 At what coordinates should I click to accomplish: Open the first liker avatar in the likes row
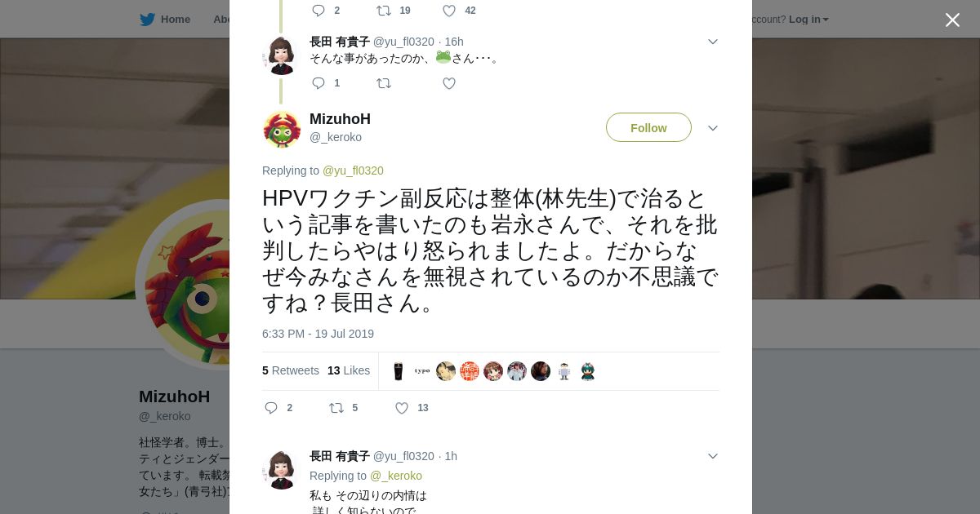[x=399, y=371]
